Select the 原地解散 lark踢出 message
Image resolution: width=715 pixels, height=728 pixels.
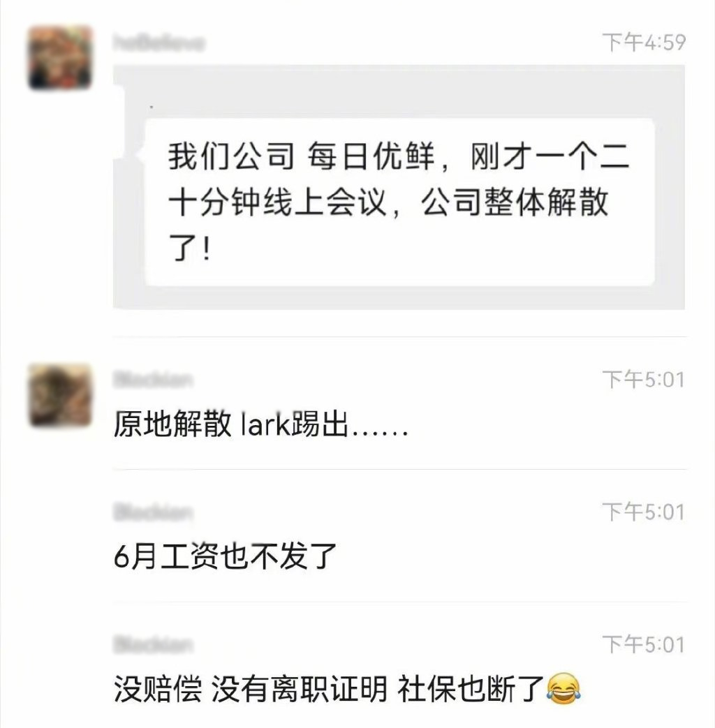tap(261, 424)
